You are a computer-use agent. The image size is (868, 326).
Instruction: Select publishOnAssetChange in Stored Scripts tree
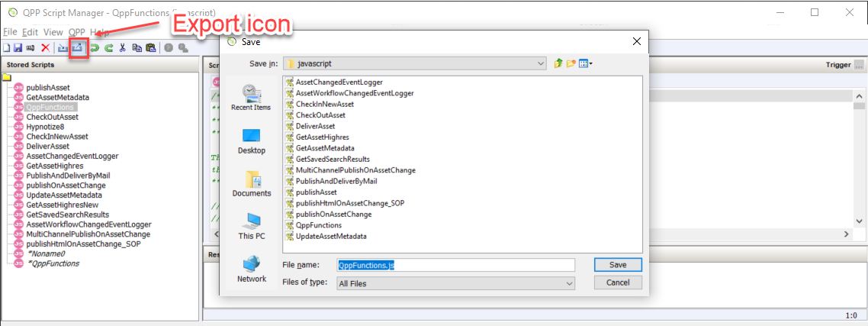(x=66, y=186)
